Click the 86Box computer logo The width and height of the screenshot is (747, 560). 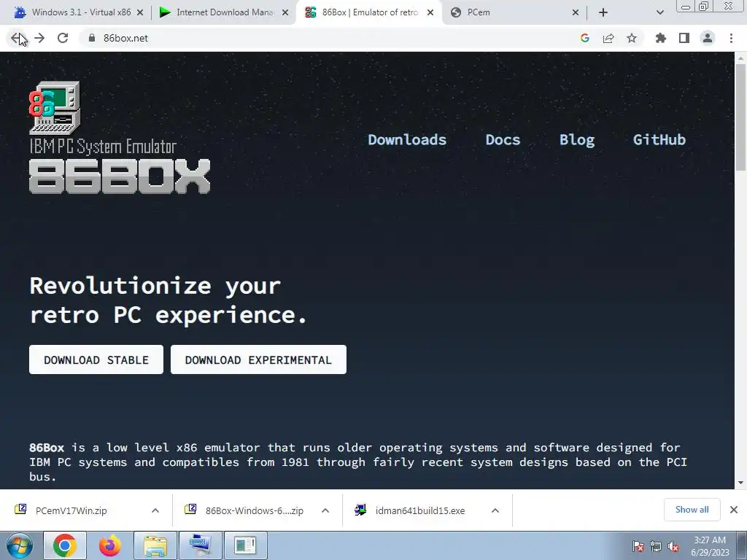(x=54, y=108)
